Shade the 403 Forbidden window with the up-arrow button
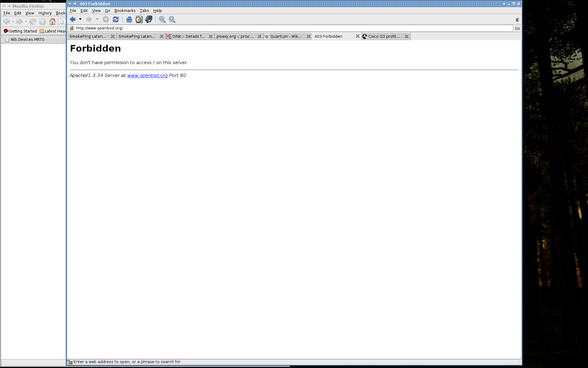 504,4
